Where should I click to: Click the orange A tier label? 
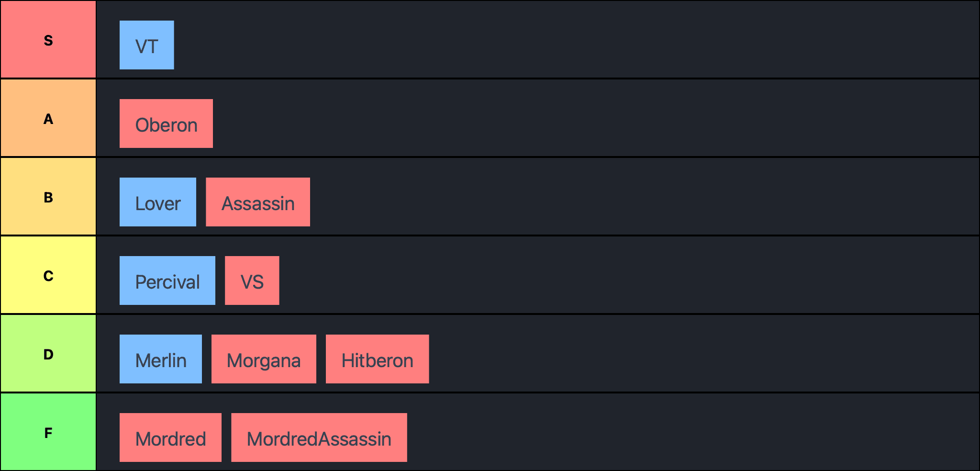48,118
